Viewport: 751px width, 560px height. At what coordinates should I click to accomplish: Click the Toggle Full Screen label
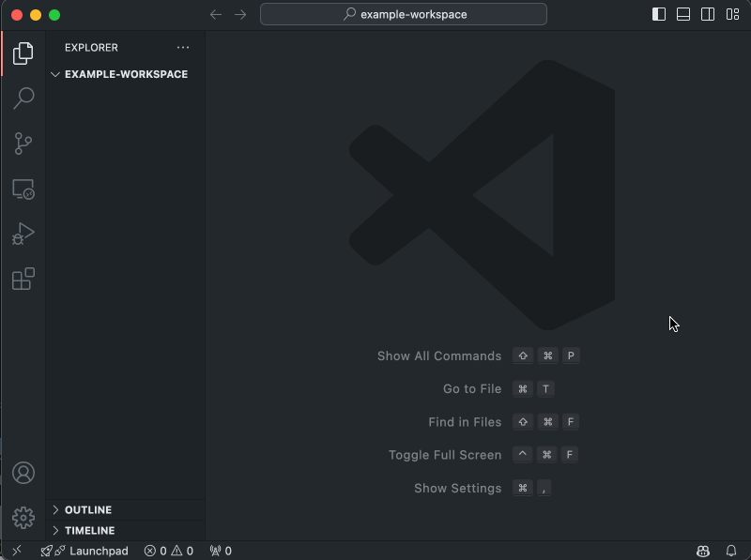coord(445,455)
